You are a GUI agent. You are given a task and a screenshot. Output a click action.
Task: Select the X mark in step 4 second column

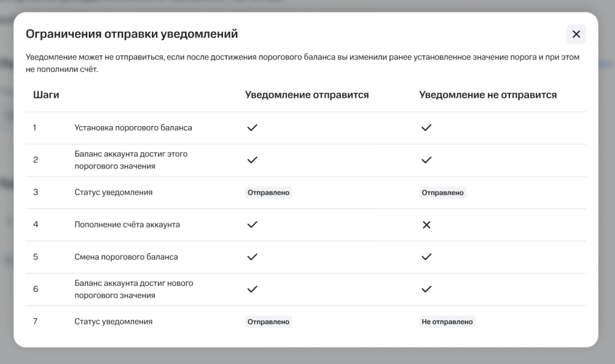pyautogui.click(x=426, y=225)
